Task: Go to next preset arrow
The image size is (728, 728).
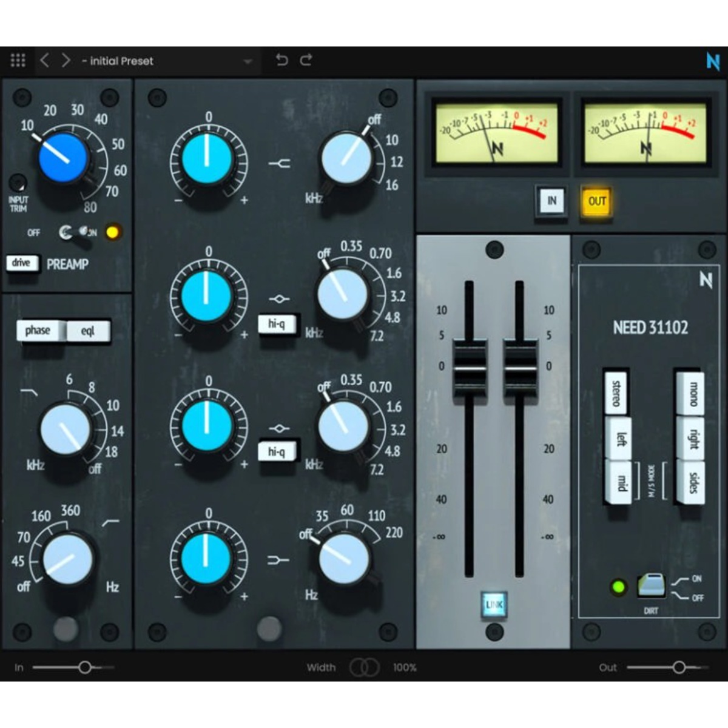Action: tap(66, 61)
